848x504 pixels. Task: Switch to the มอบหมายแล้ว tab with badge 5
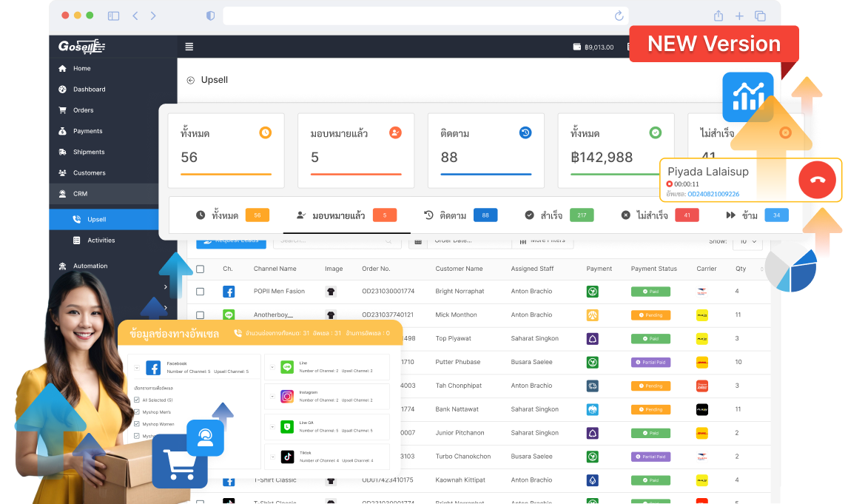(x=346, y=215)
